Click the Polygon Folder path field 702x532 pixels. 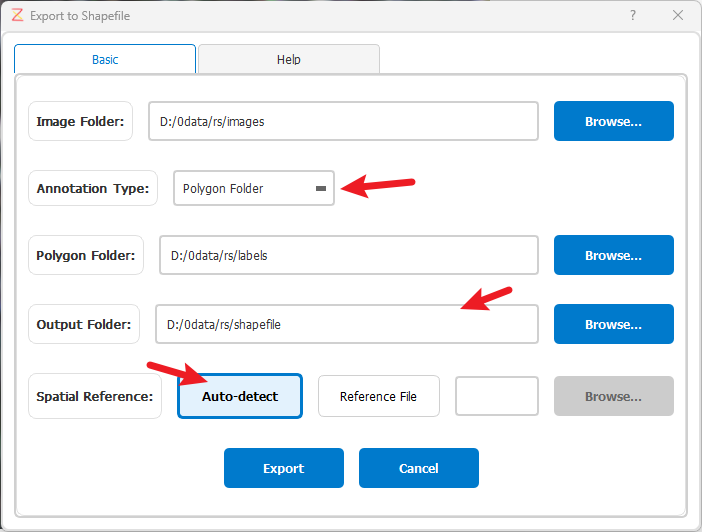(x=349, y=255)
